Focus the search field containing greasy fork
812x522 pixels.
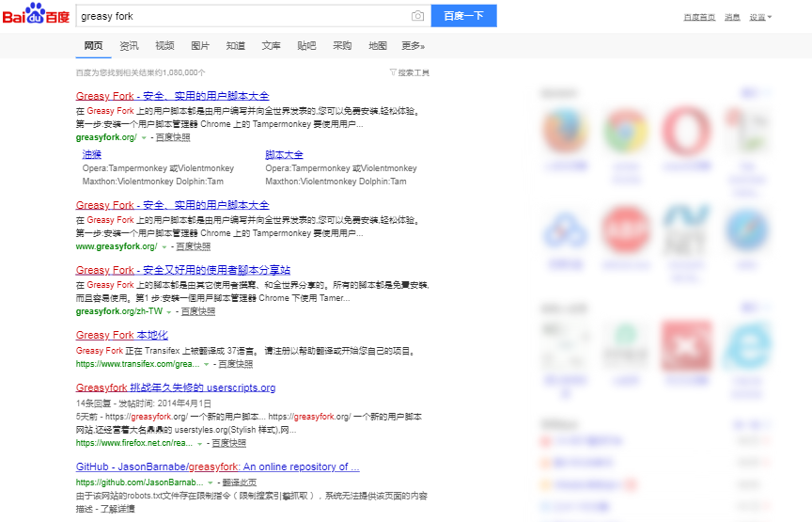[240, 16]
